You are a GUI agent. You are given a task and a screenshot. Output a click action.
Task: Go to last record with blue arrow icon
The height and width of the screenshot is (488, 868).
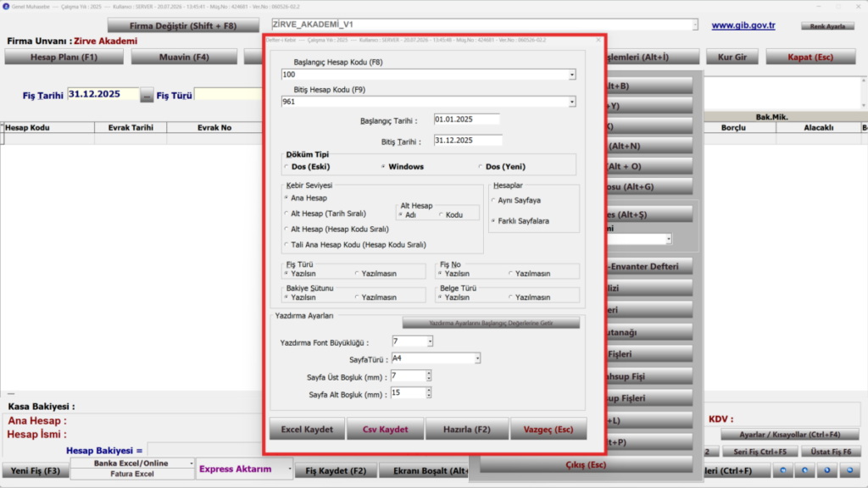[849, 470]
